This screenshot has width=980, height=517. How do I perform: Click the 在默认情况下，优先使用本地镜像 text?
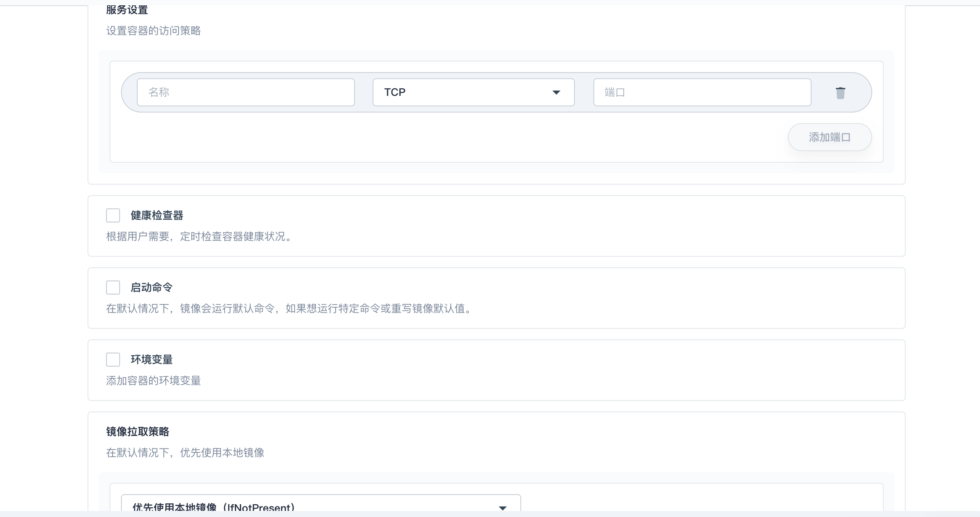coord(185,453)
